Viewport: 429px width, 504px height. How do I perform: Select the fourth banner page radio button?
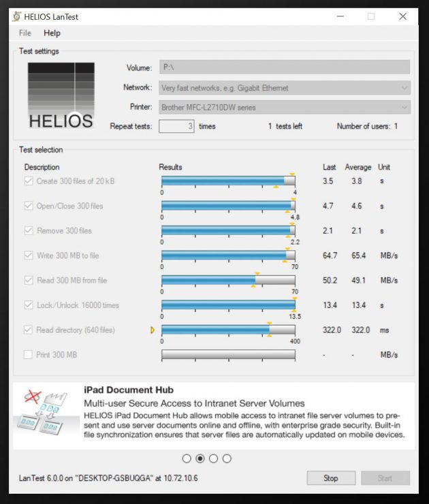pos(227,458)
